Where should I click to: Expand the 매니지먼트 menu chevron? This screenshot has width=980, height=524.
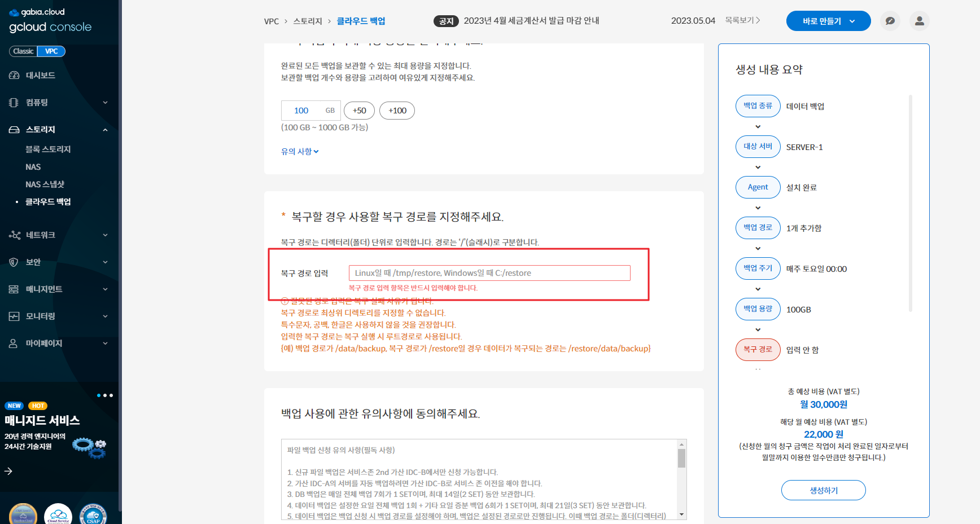point(105,289)
